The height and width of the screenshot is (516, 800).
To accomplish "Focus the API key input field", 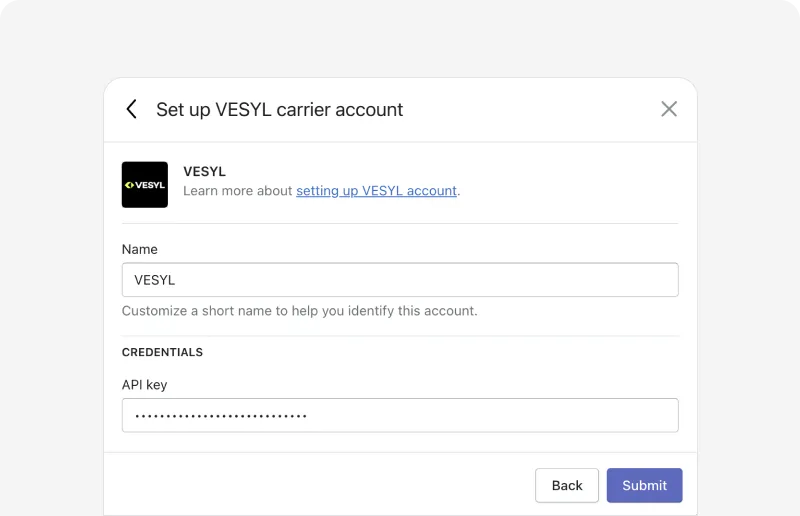I will click(400, 415).
